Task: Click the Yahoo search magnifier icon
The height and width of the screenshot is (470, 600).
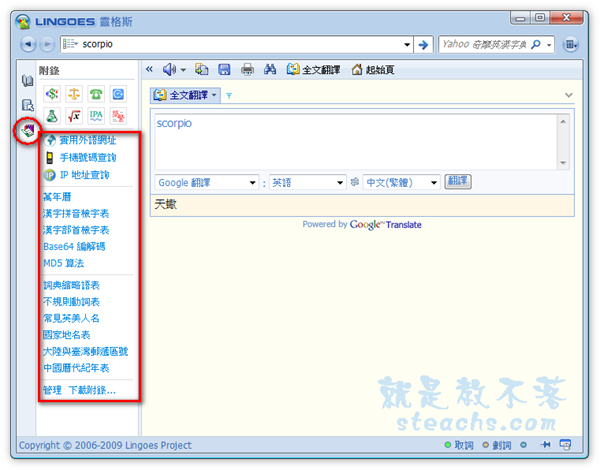Action: point(536,44)
